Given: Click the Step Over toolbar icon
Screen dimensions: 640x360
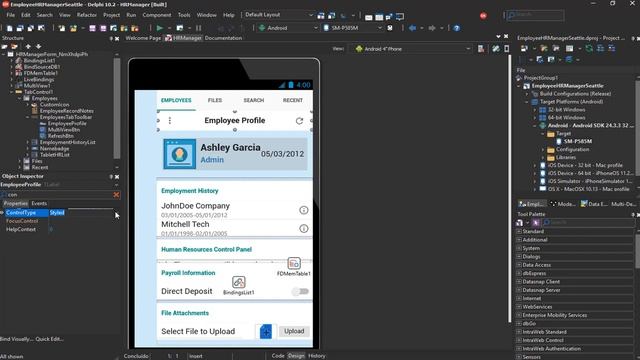Looking at the screenshot, I should [231, 28].
